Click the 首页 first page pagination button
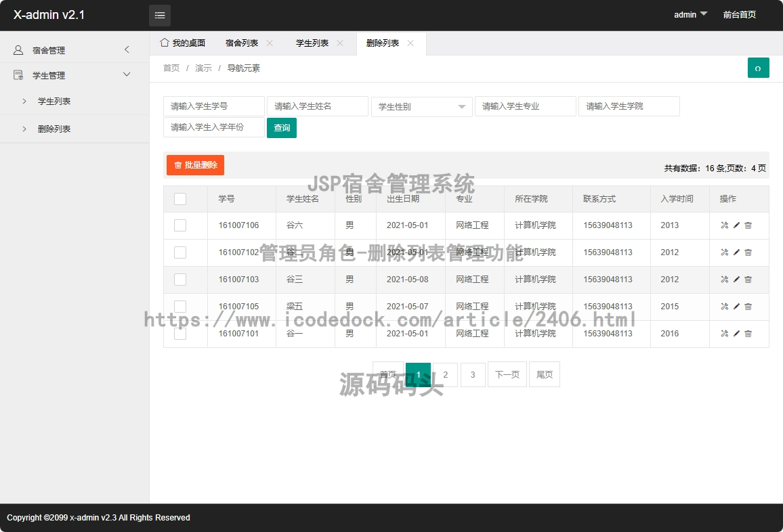783x532 pixels. (388, 374)
